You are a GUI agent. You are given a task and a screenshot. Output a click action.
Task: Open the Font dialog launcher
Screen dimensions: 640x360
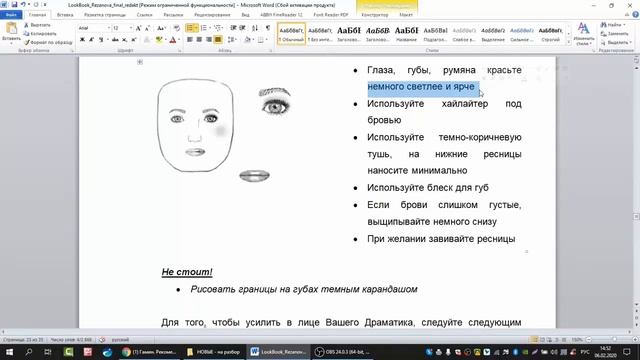tap(180, 51)
